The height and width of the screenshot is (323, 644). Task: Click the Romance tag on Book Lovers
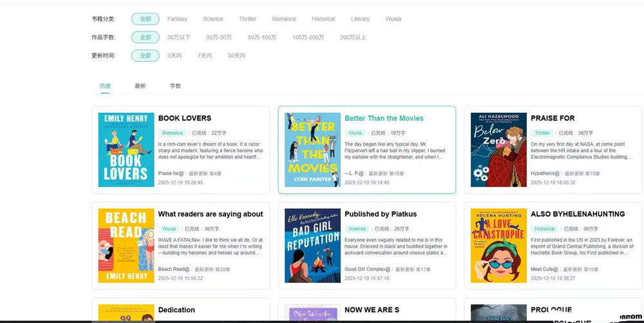click(x=172, y=133)
